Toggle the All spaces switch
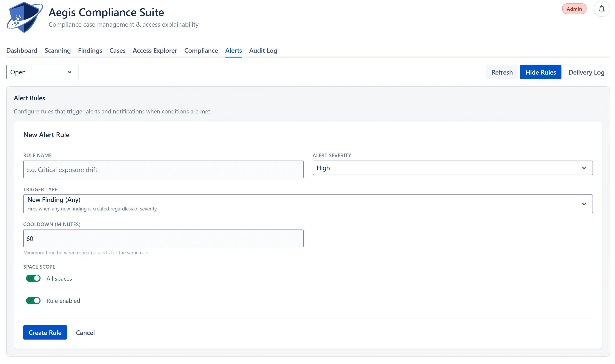 33,278
